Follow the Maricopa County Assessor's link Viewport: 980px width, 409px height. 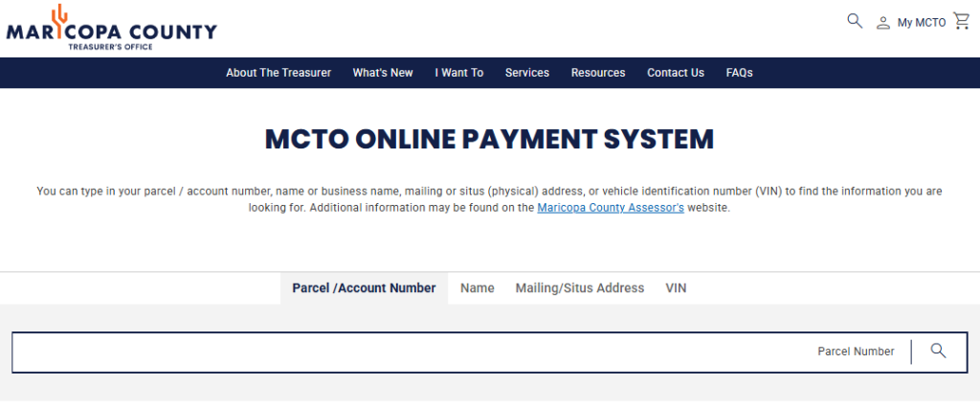(x=611, y=208)
